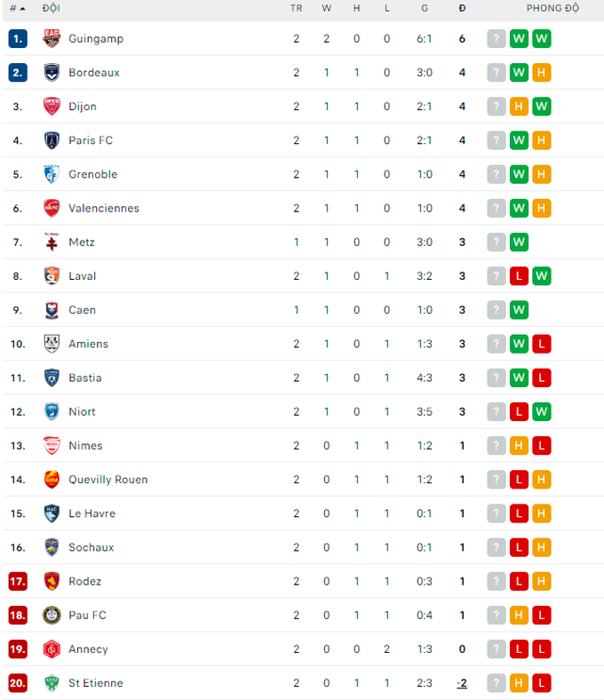
Task: Open the Metz club logo
Action: (x=52, y=242)
